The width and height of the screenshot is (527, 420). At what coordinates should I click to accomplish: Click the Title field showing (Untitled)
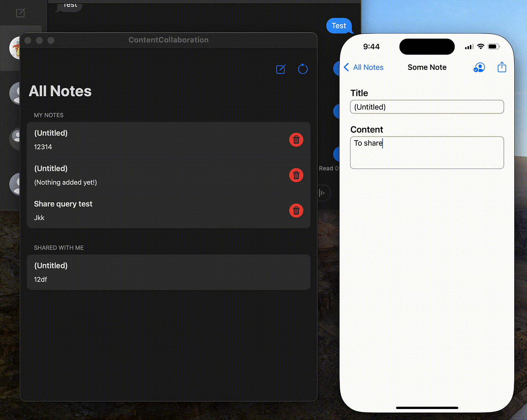426,107
